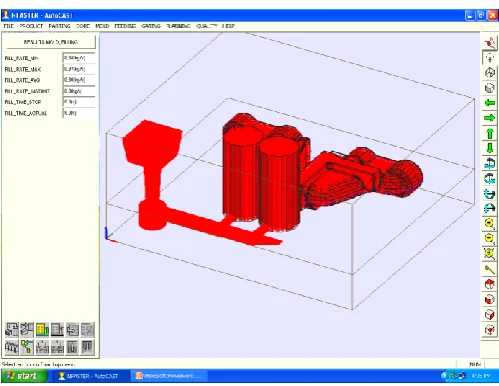This screenshot has height=386, width=499.
Task: Open the PARTING menu
Action: pos(59,26)
